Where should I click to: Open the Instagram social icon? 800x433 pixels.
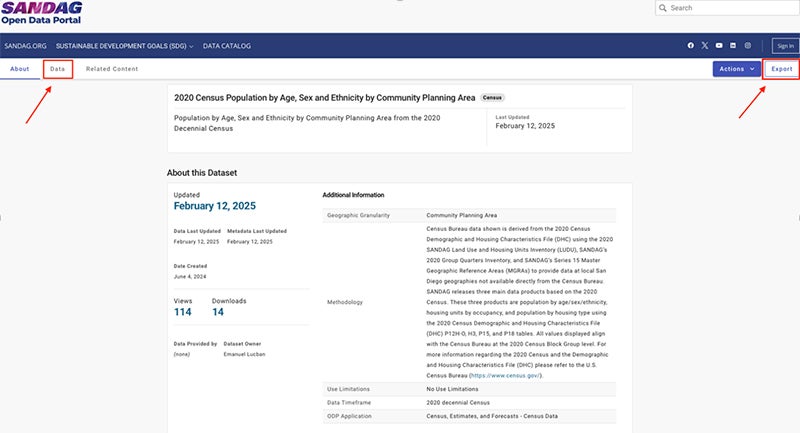(748, 46)
